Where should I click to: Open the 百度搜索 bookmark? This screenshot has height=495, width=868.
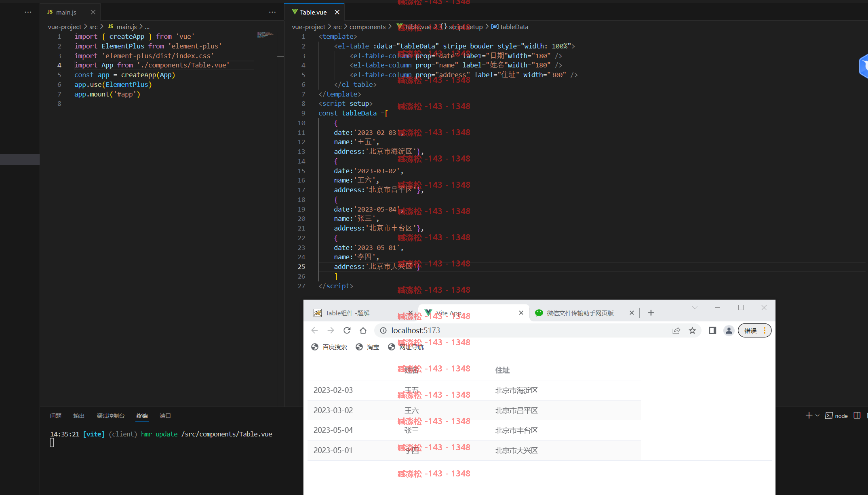click(329, 347)
